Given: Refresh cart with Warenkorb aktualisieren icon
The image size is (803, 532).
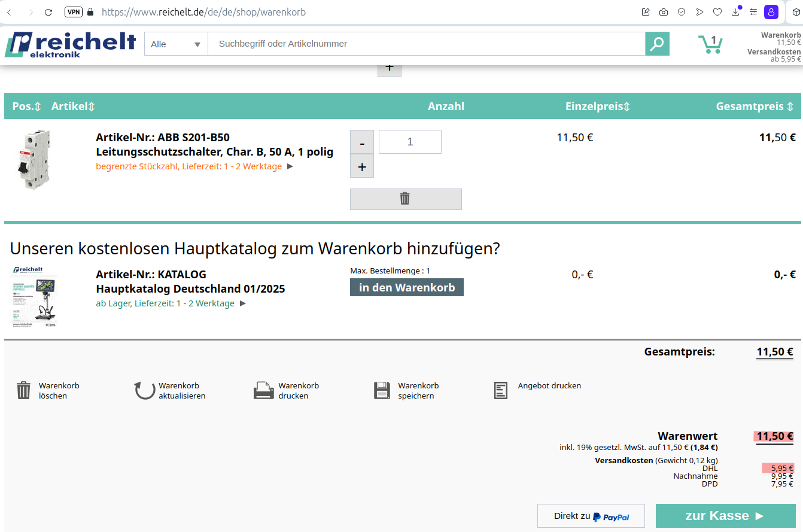Looking at the screenshot, I should point(144,391).
